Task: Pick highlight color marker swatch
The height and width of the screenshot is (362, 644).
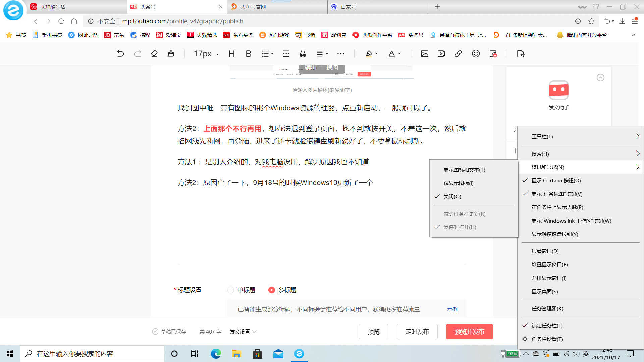Action: click(x=369, y=54)
